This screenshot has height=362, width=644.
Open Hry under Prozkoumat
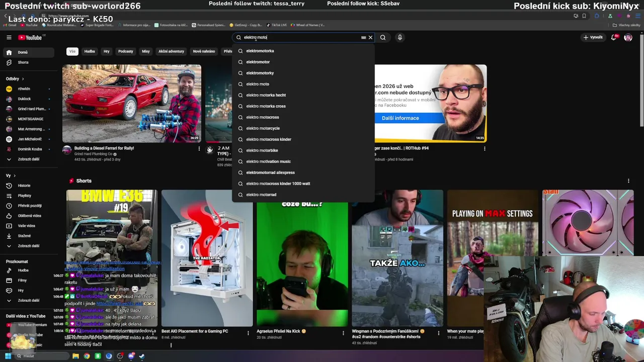pos(29,291)
